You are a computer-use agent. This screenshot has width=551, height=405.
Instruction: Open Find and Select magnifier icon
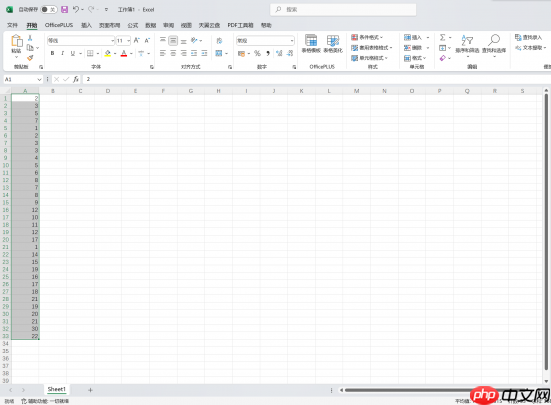[x=494, y=40]
